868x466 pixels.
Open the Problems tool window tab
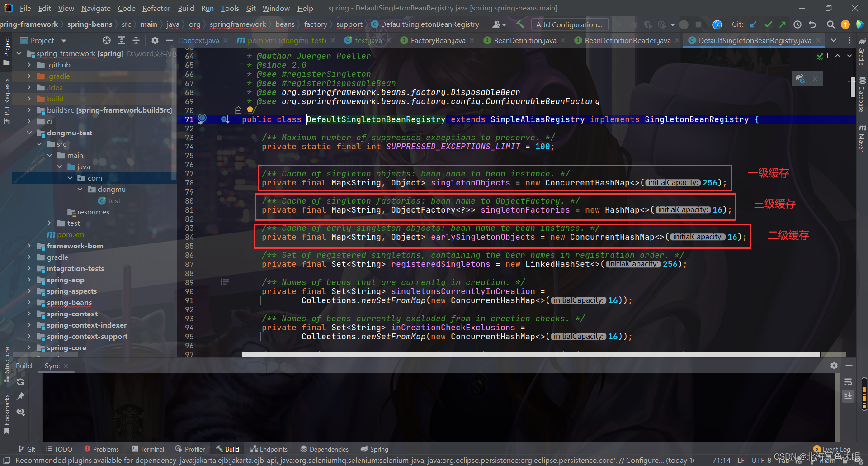[x=101, y=449]
